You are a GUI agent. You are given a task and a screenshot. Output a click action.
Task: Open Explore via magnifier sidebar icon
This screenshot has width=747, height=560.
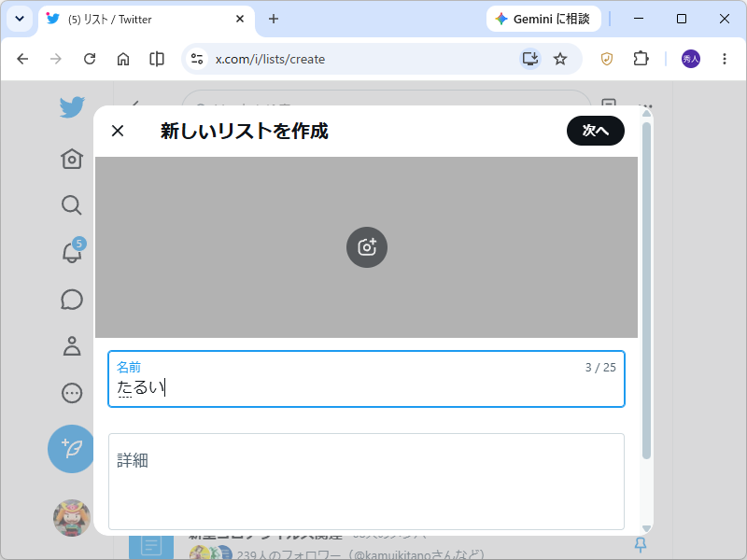point(72,205)
